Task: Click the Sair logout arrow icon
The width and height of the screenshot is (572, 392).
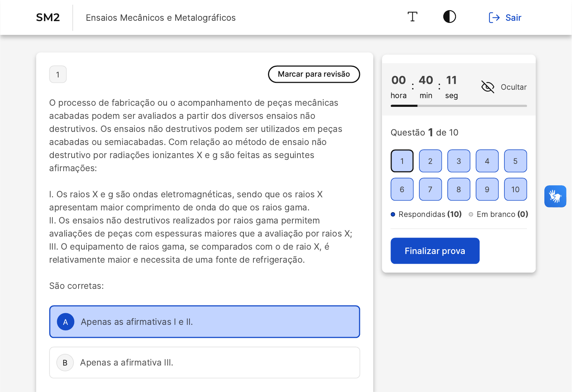Action: pyautogui.click(x=494, y=17)
